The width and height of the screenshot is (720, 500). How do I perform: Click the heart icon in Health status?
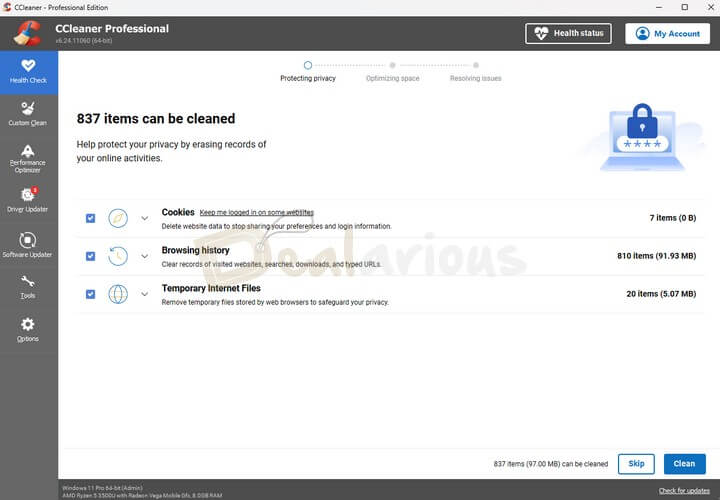(x=541, y=34)
